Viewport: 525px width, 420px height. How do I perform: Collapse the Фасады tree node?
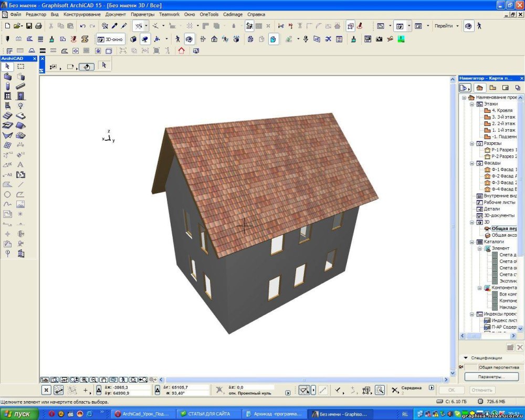point(471,163)
